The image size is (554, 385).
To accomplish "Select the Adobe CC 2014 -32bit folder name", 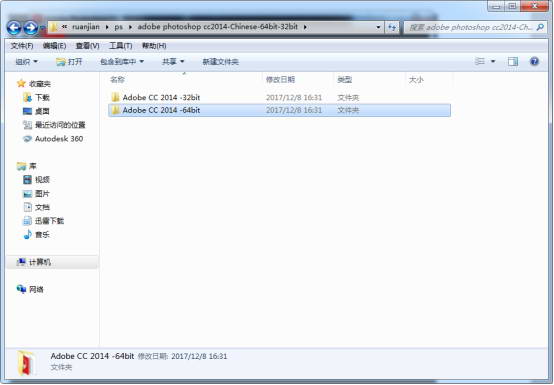I will point(161,97).
